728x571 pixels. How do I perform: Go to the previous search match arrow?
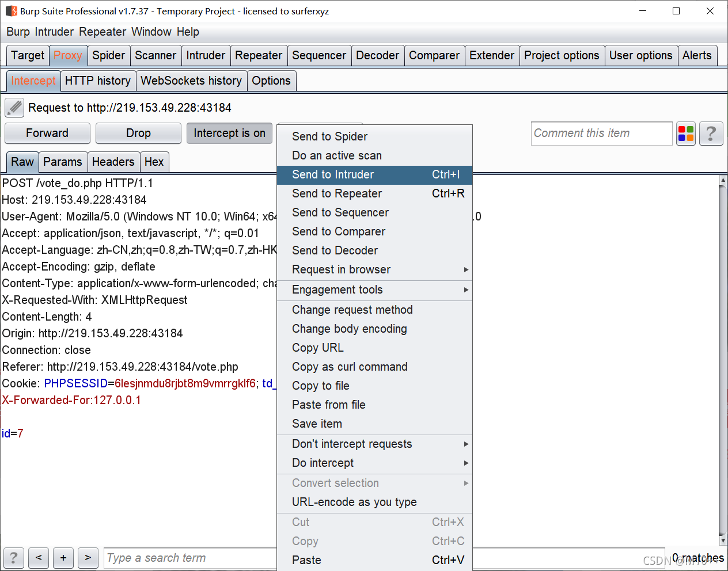[39, 558]
